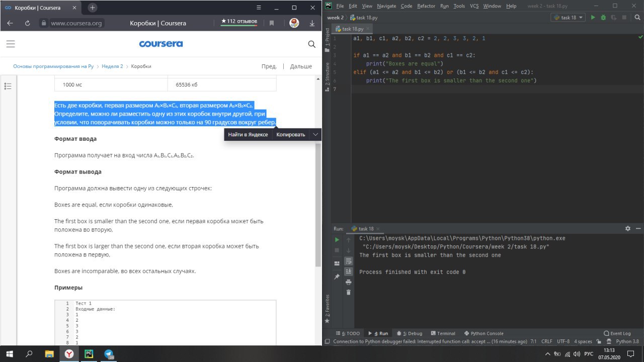
Task: Toggle scroll to end in Run console
Action: click(x=348, y=271)
